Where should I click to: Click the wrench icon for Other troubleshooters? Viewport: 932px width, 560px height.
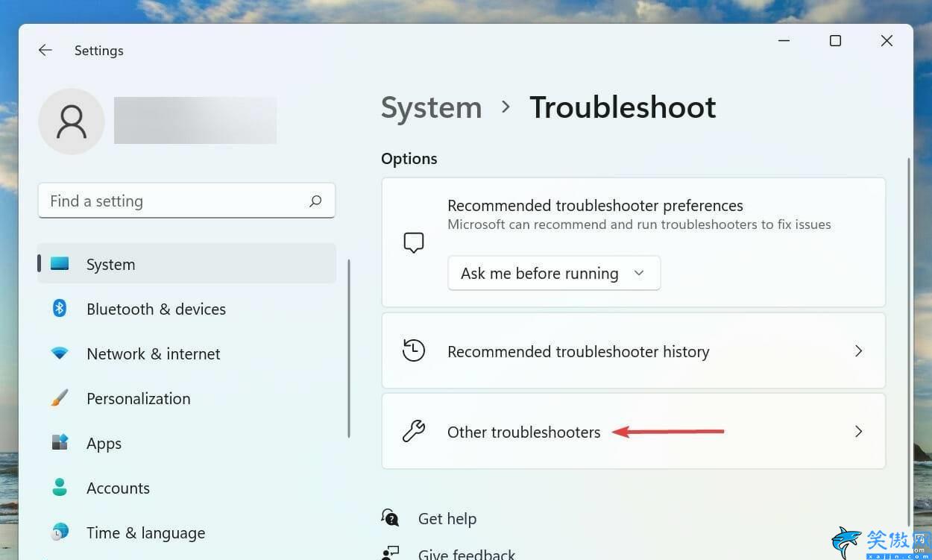[x=413, y=431]
